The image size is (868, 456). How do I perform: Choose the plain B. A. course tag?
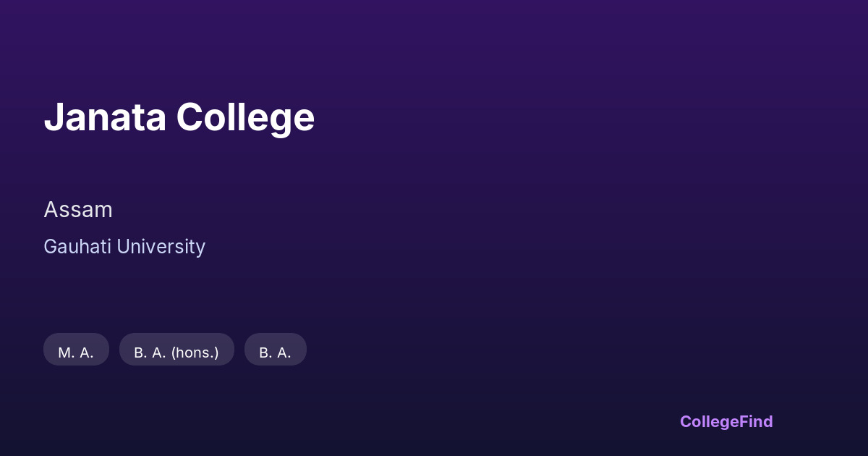275,352
